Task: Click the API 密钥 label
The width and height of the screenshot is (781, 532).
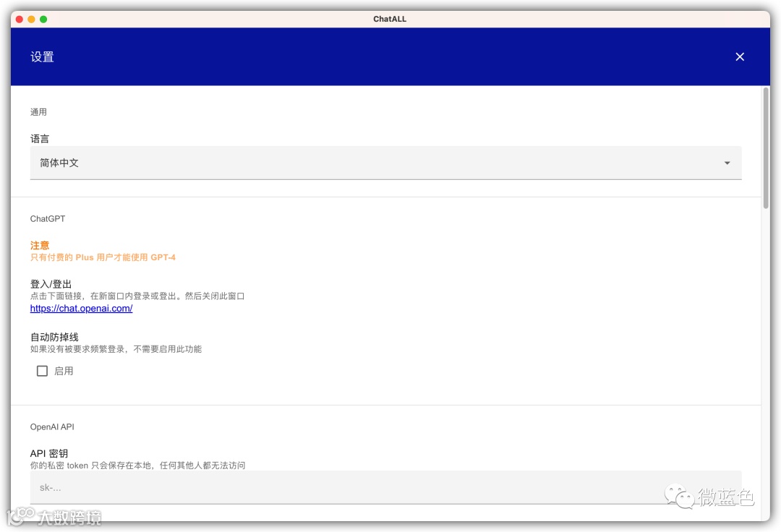Action: pos(49,453)
